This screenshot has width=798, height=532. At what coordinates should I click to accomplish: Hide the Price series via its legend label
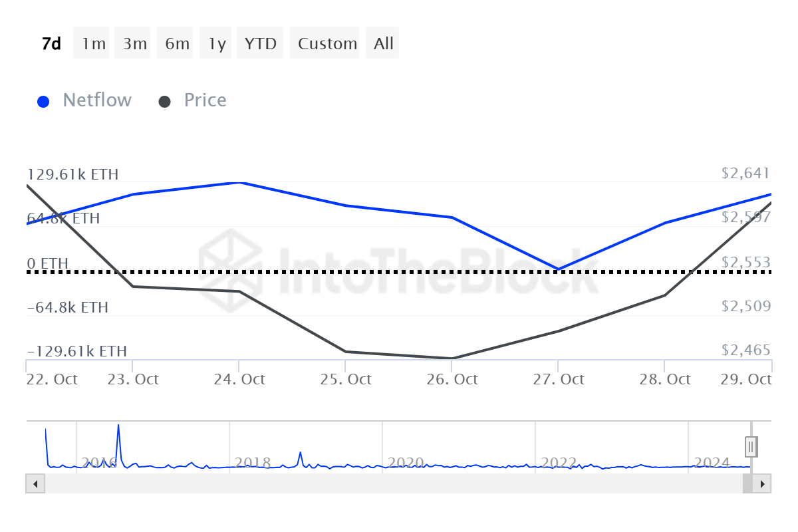point(205,100)
